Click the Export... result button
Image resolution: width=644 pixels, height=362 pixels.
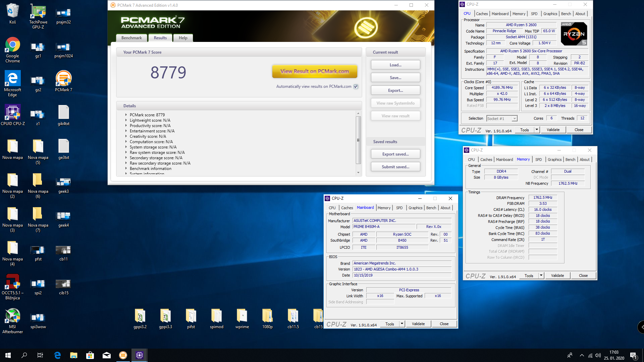coord(395,90)
